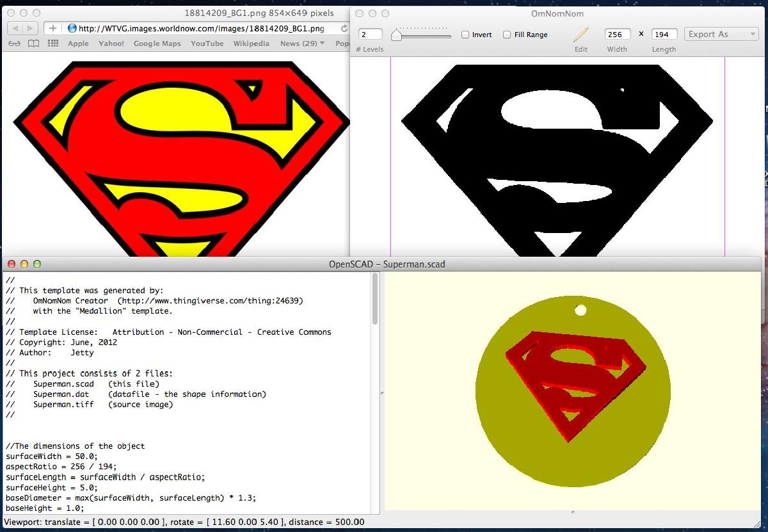Toggle the Fill Range checkbox
Screen dimensions: 768x532
[x=507, y=35]
